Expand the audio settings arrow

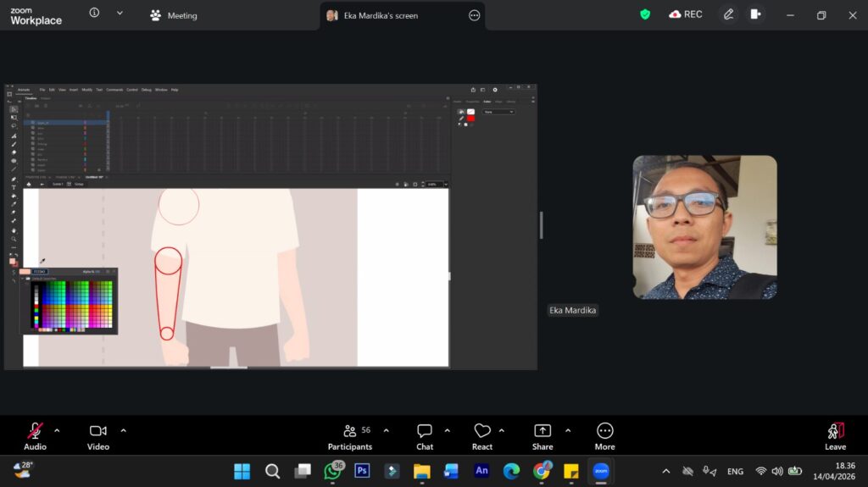[x=57, y=430]
